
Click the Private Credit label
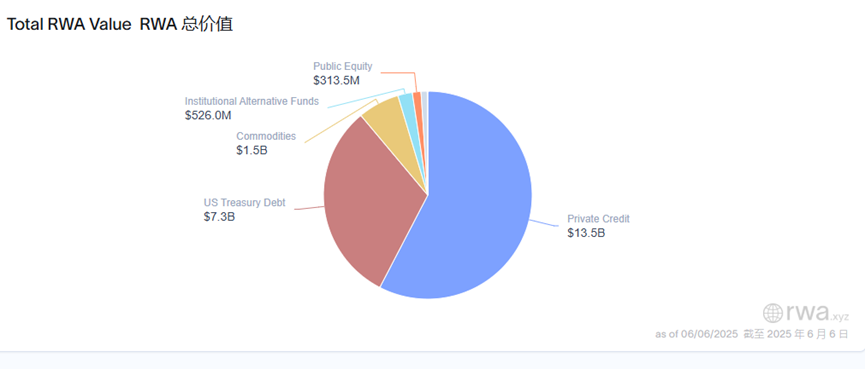pyautogui.click(x=598, y=218)
